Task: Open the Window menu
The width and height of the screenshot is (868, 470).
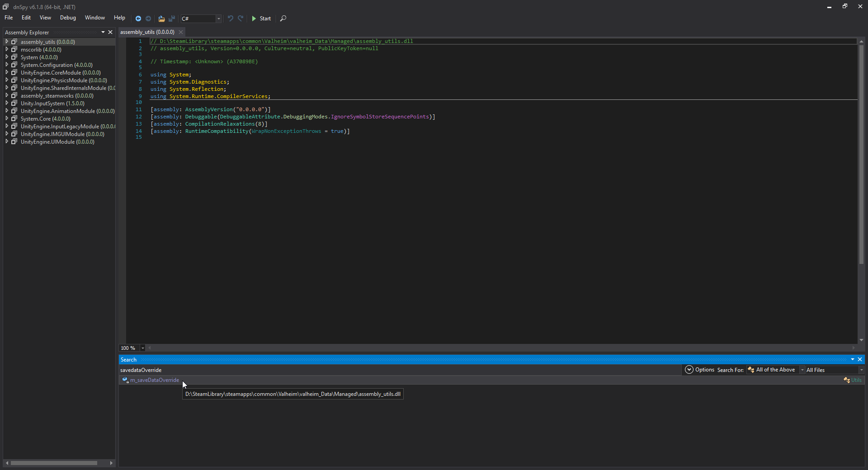Action: click(95, 18)
